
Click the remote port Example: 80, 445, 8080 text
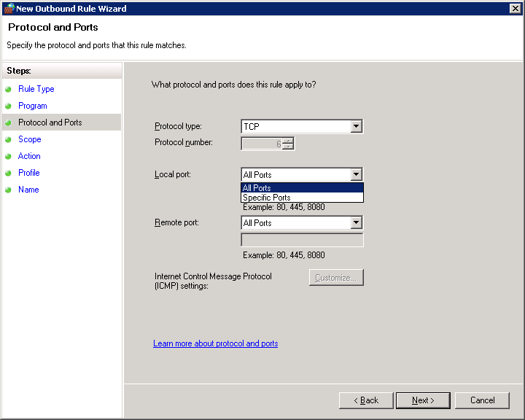pos(284,255)
